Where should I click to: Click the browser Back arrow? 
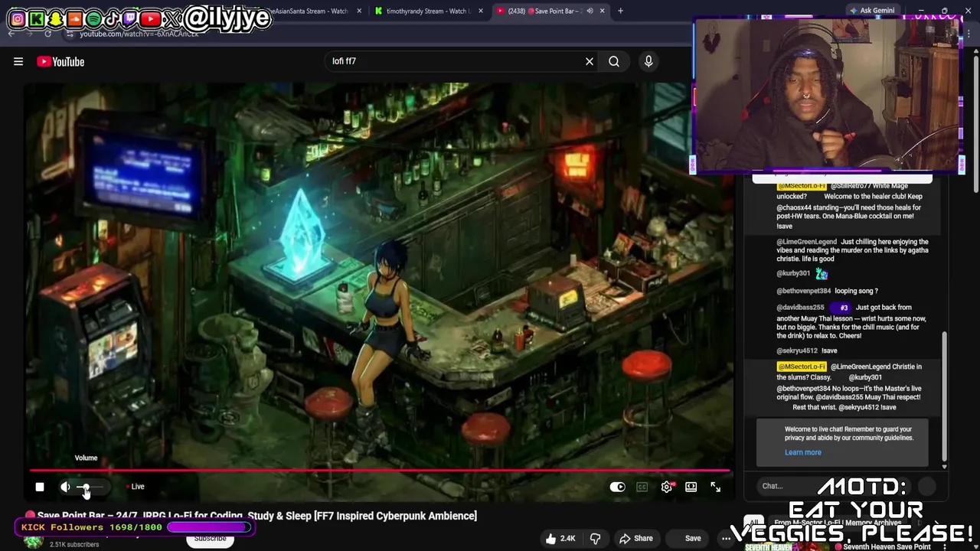(x=11, y=34)
